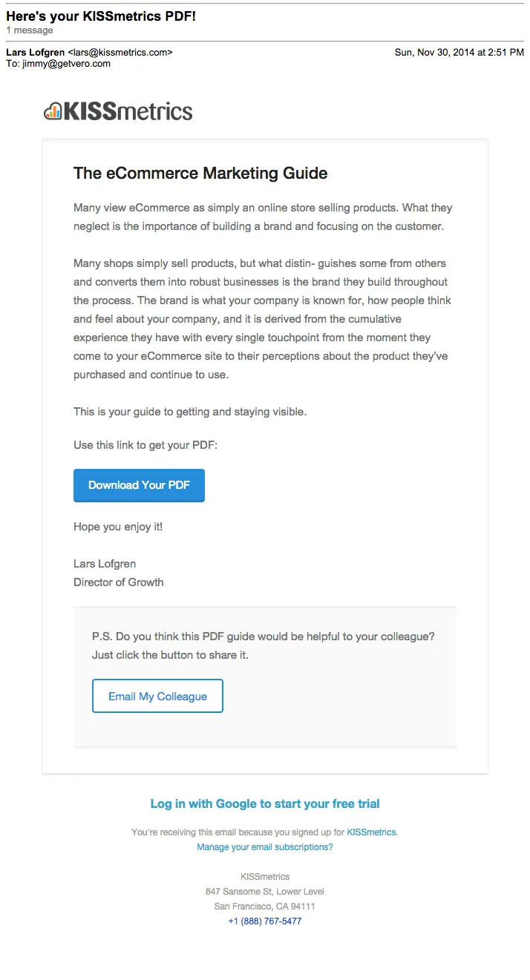Dial the +1 (888) 767-5477 phone link
Screen dimensions: 530x980
(264, 921)
